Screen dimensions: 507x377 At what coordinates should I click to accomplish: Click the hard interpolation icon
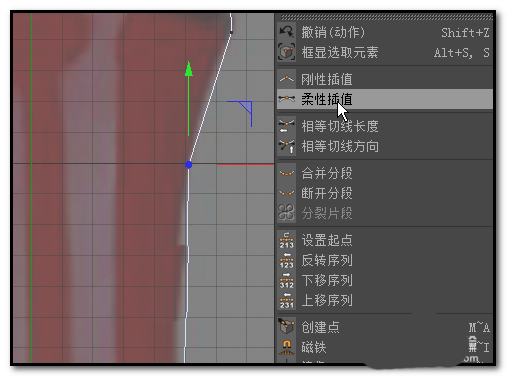(286, 79)
